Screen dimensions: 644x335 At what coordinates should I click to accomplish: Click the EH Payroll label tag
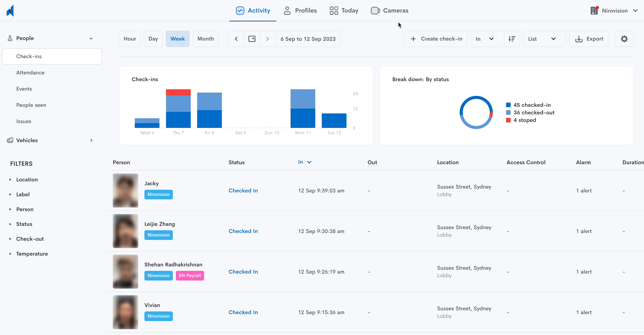pyautogui.click(x=190, y=275)
